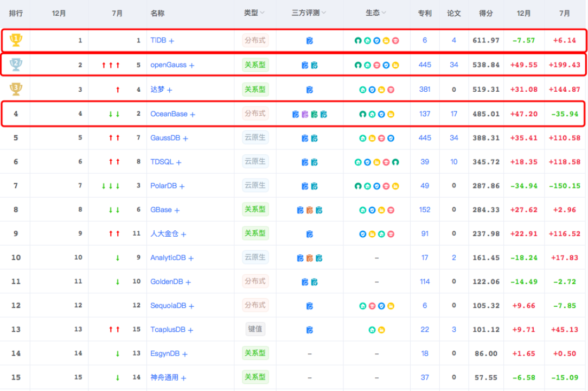Click paper count 17 for OceanBase
588x391 pixels.
click(454, 114)
